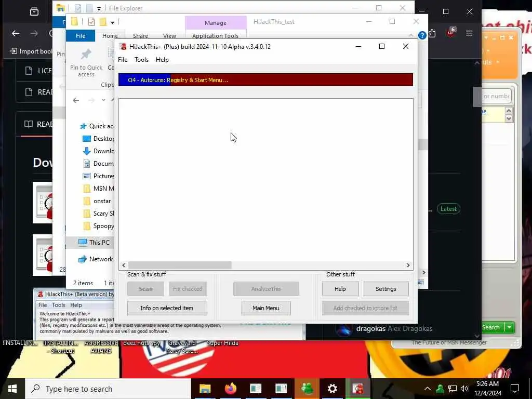Open the recent locations dropdown chevron in Explorer
This screenshot has height=399, width=532.
coord(103,100)
